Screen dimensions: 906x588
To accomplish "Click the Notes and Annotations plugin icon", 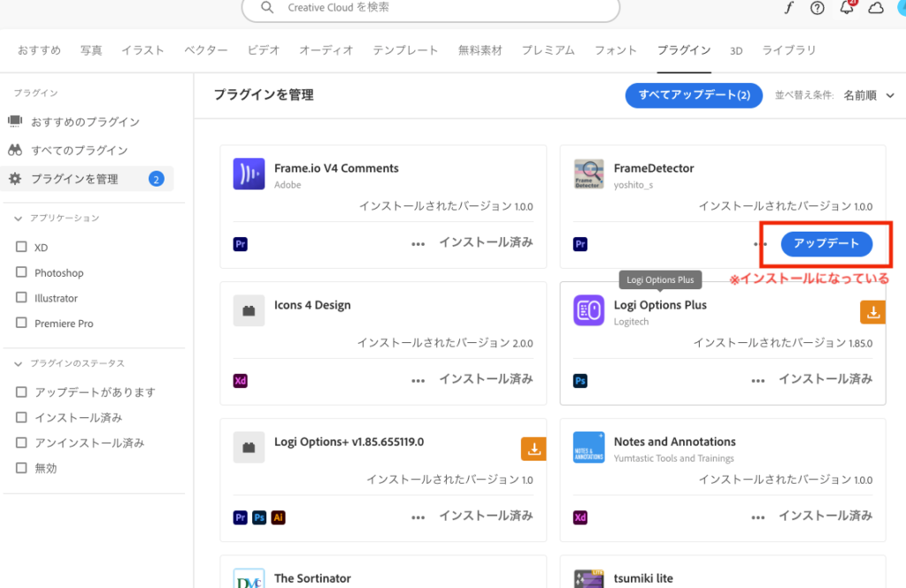I will tap(588, 447).
